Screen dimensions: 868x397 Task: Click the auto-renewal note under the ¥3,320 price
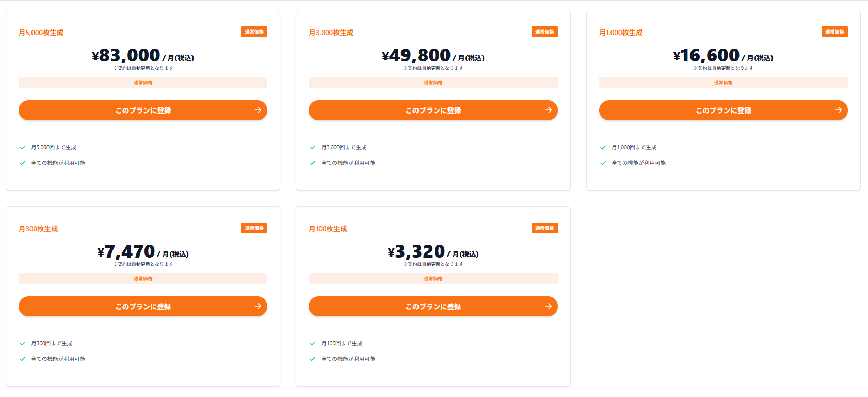click(x=433, y=264)
